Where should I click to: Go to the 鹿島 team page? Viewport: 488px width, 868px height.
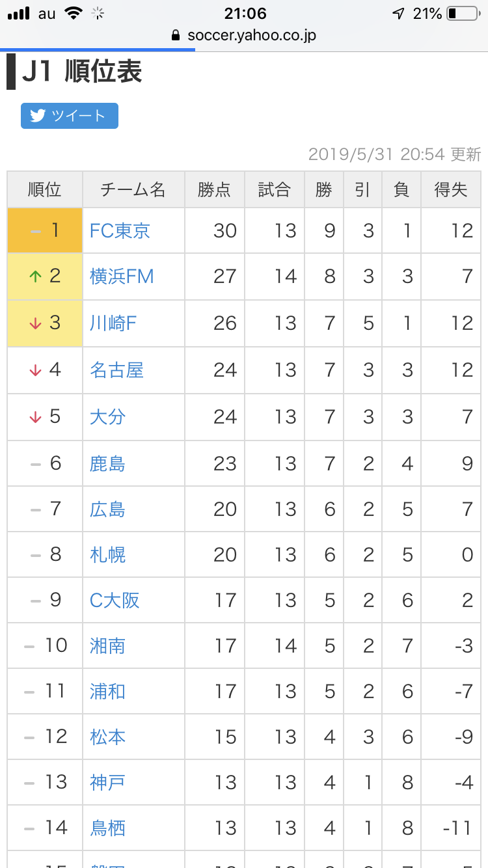click(x=107, y=463)
